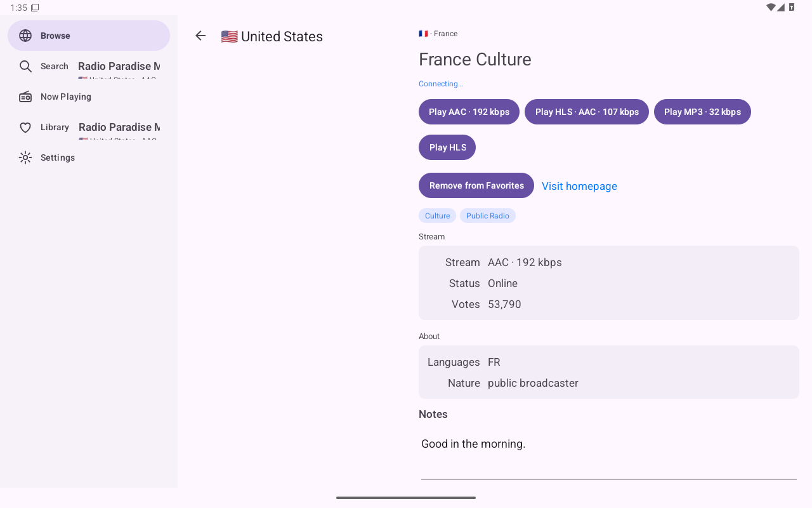The height and width of the screenshot is (508, 812).
Task: Tap the Wi-Fi status bar icon
Action: point(771,8)
